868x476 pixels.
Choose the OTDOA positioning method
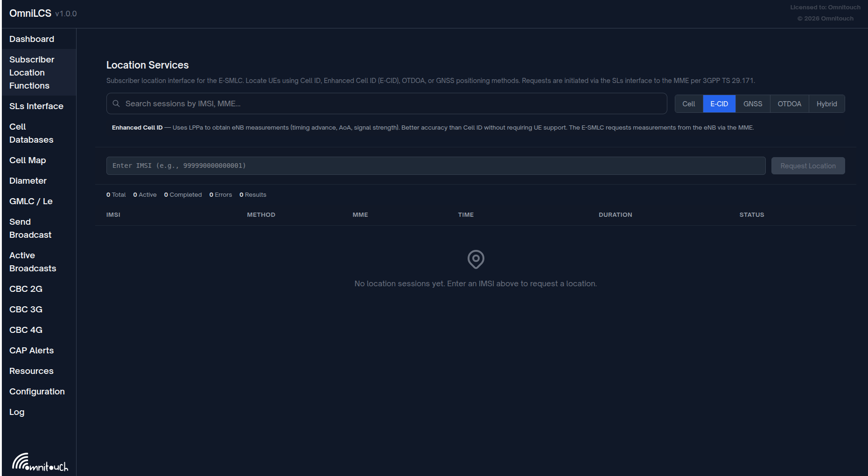click(789, 104)
